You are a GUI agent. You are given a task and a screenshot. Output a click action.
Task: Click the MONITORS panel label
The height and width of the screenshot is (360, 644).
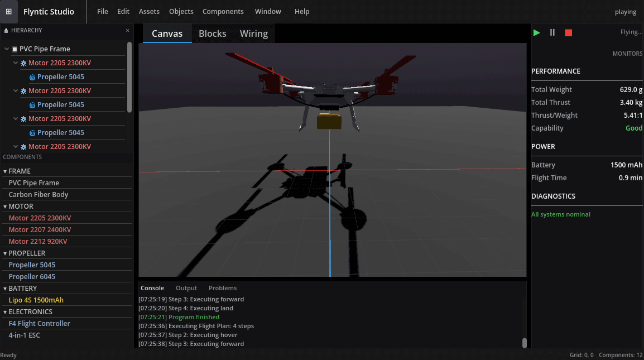[x=627, y=54]
